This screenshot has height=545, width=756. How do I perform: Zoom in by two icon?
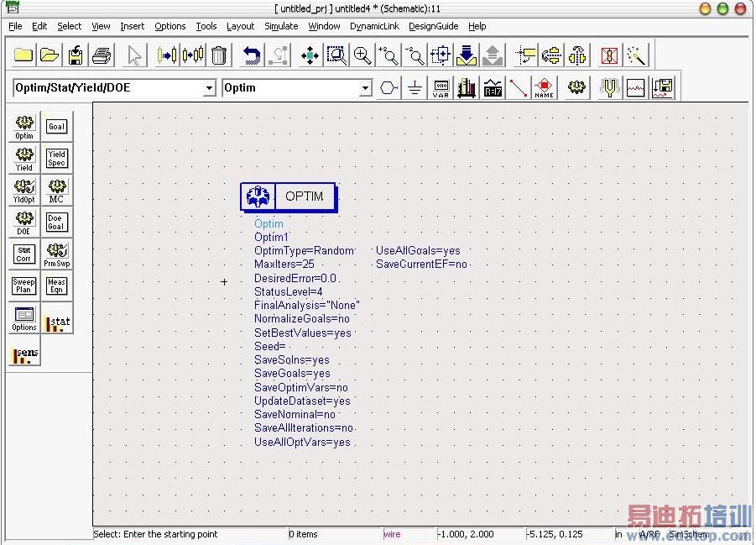point(388,55)
